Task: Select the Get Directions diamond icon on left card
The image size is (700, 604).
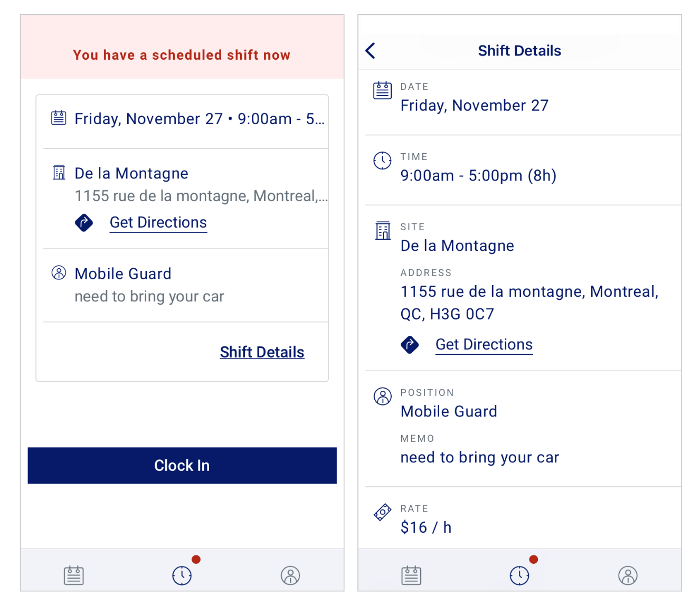Action: (85, 222)
